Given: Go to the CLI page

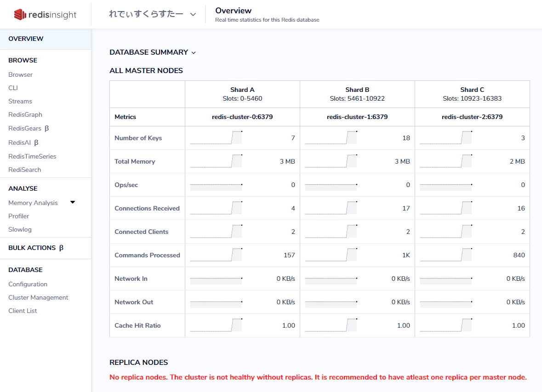Looking at the screenshot, I should [x=13, y=88].
